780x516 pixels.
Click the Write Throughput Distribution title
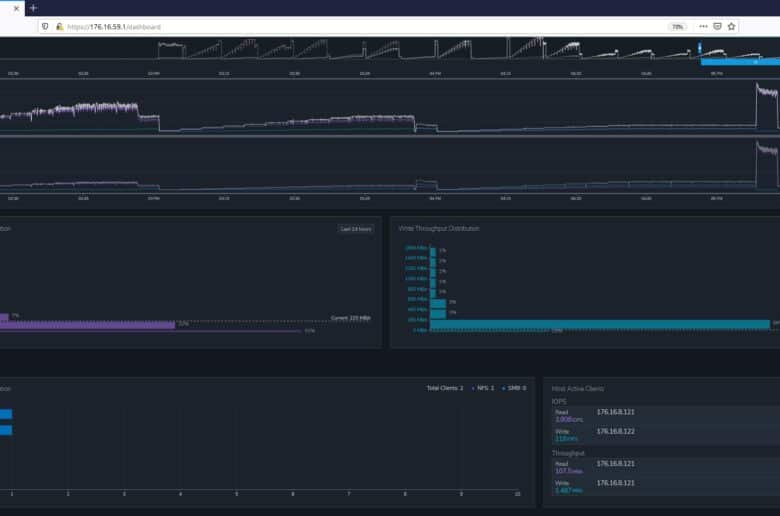439,228
